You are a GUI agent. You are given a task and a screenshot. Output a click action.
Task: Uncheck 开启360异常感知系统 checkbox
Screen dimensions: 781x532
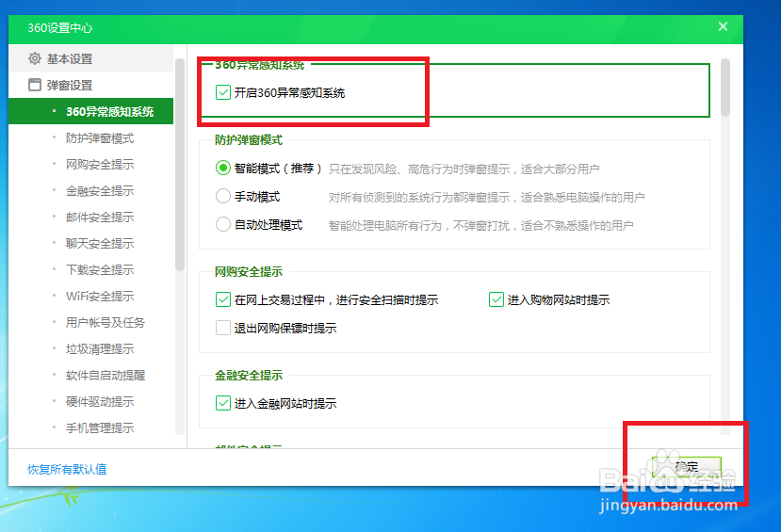(223, 92)
